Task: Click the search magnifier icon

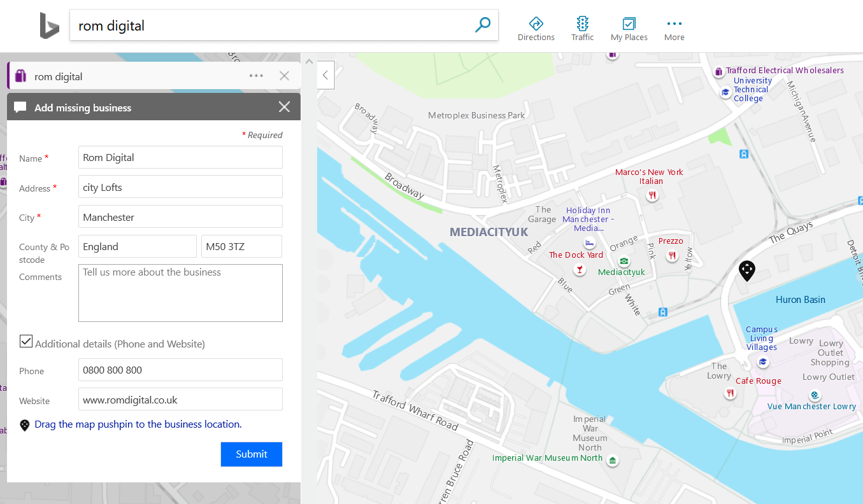Action: tap(483, 25)
